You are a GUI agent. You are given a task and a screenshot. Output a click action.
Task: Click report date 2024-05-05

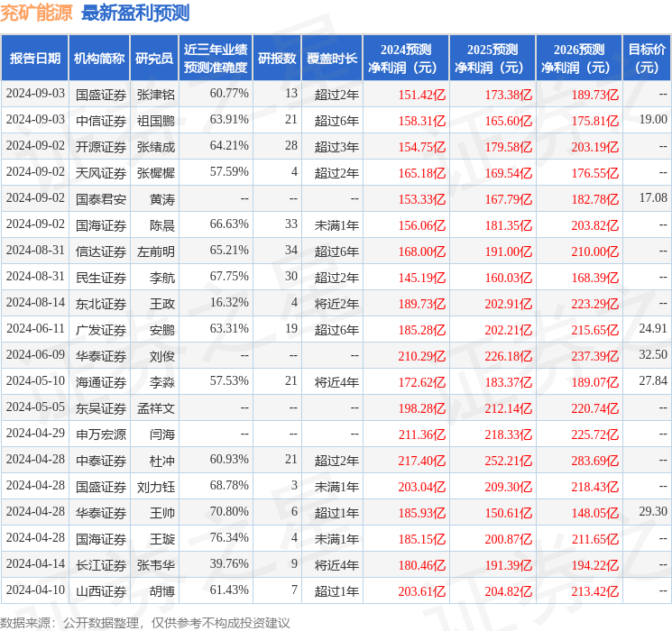35,407
